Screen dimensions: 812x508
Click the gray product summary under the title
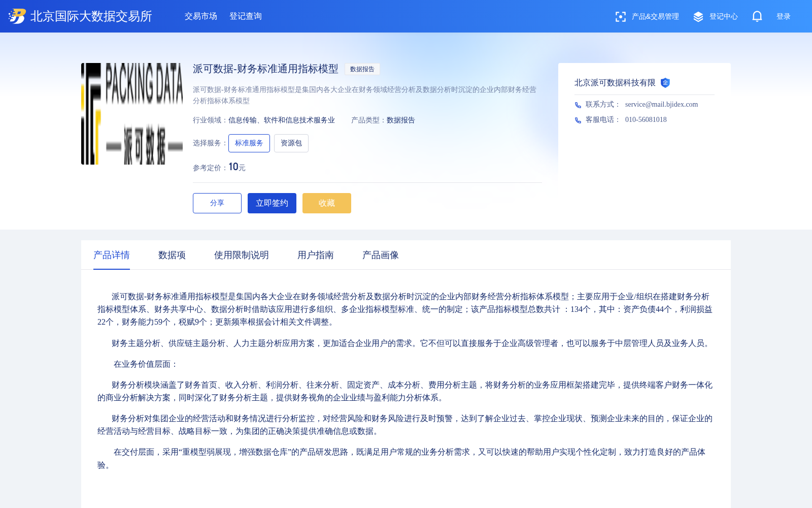click(x=364, y=95)
